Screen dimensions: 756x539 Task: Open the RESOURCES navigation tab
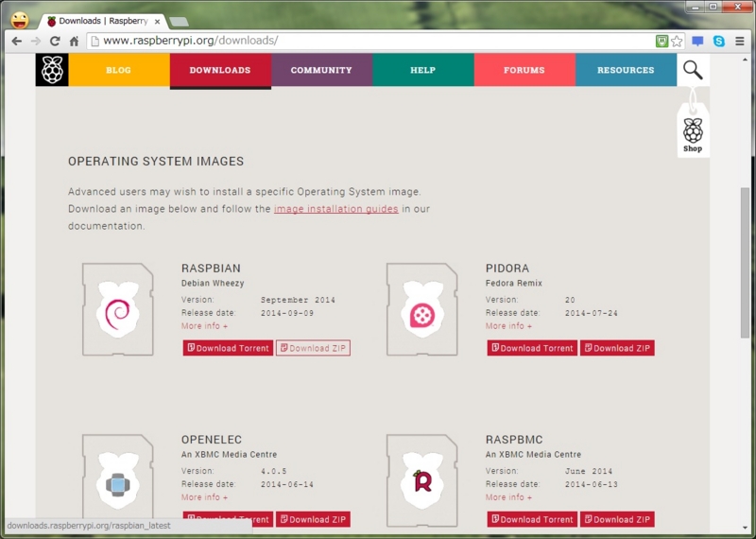tap(626, 70)
